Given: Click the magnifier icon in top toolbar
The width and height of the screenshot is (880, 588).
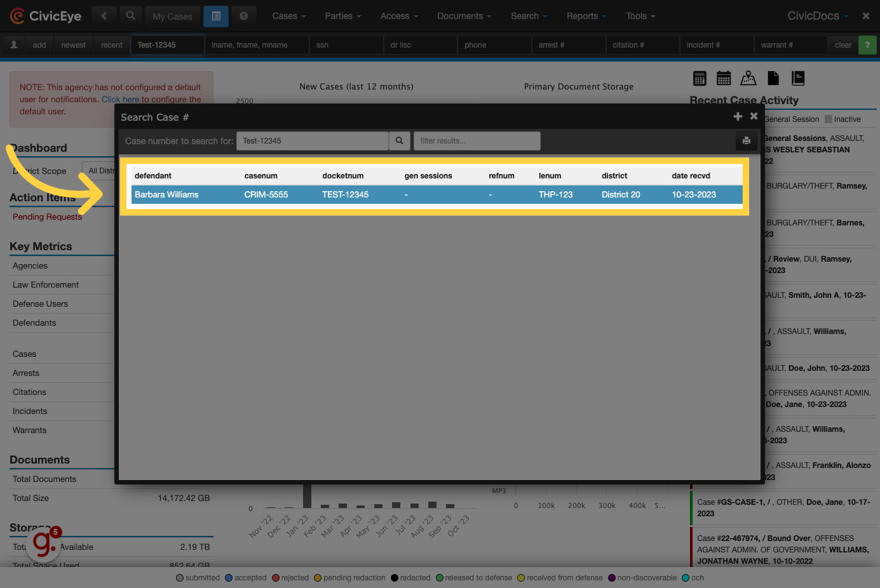Looking at the screenshot, I should 130,16.
